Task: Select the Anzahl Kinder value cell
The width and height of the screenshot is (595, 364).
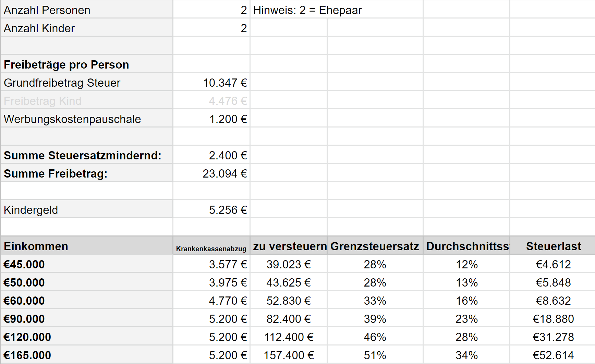Action: (x=211, y=28)
